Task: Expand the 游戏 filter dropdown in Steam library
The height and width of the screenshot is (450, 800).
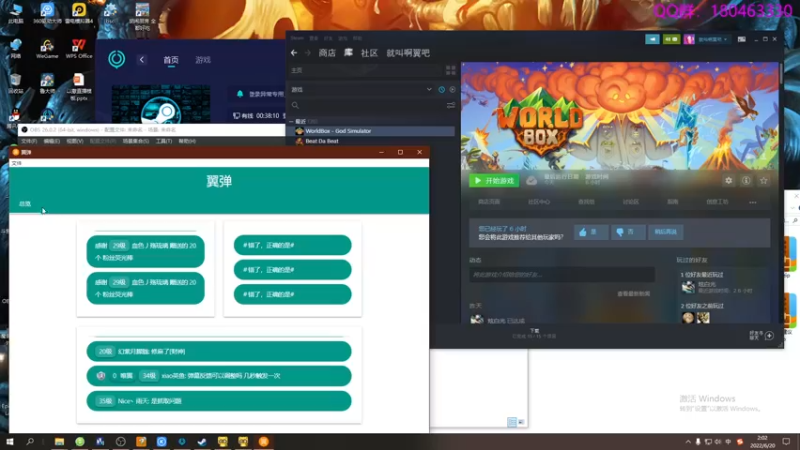Action: (429, 89)
